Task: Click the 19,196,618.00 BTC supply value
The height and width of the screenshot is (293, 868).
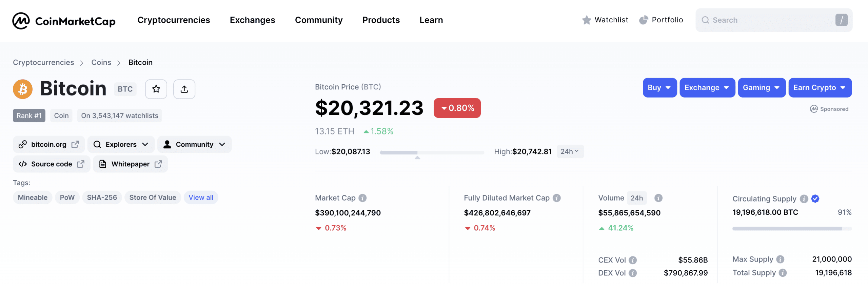Action: [765, 212]
